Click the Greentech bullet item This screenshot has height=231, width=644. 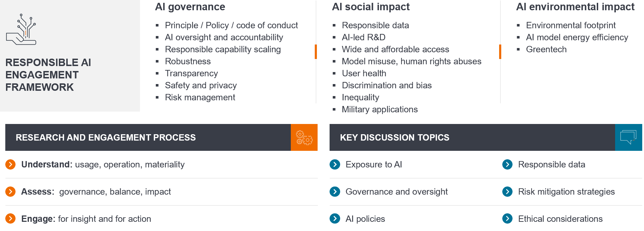(546, 49)
